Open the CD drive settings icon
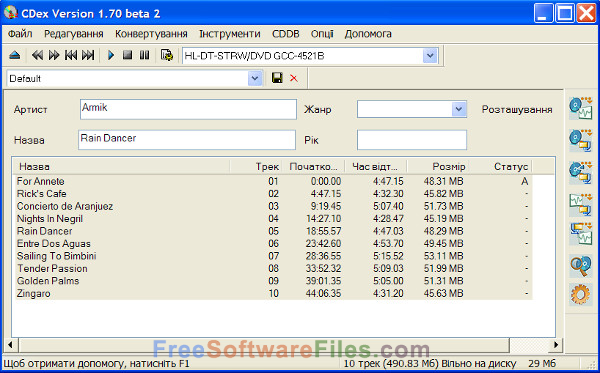 [166, 55]
